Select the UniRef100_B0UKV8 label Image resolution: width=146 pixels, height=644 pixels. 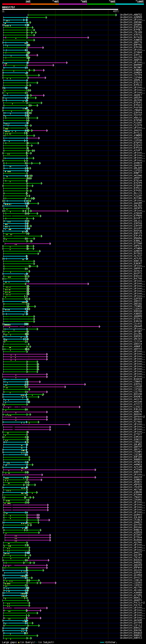(131, 379)
